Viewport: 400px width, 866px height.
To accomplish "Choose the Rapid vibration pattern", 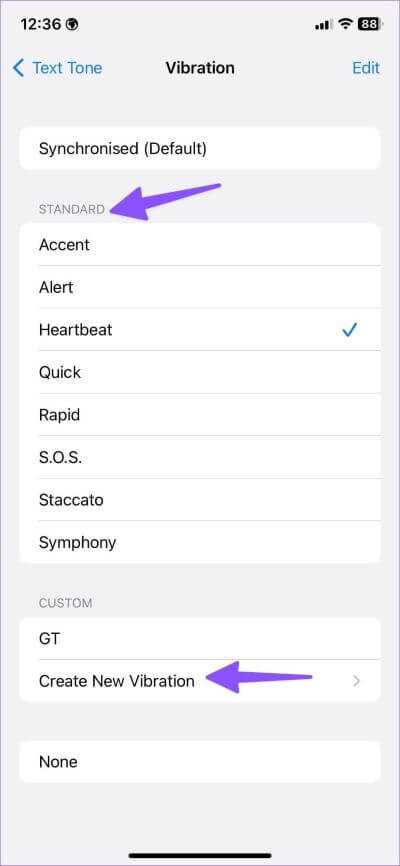I will point(199,415).
